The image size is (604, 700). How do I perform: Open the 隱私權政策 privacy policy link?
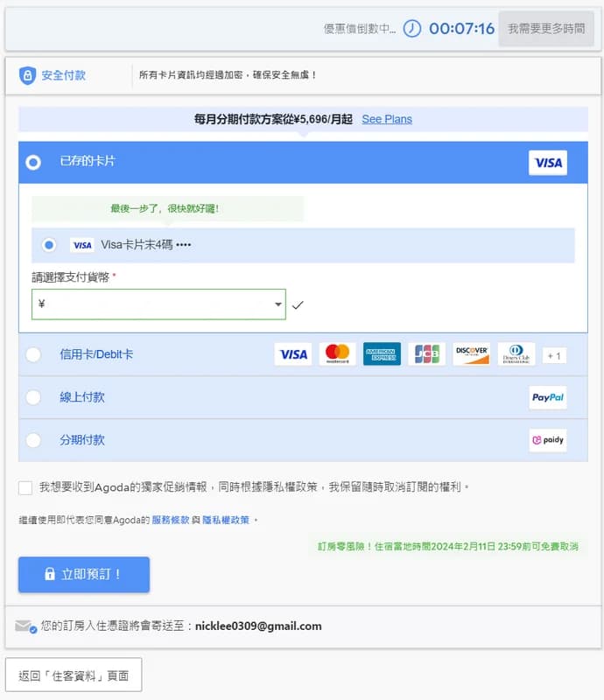point(226,520)
